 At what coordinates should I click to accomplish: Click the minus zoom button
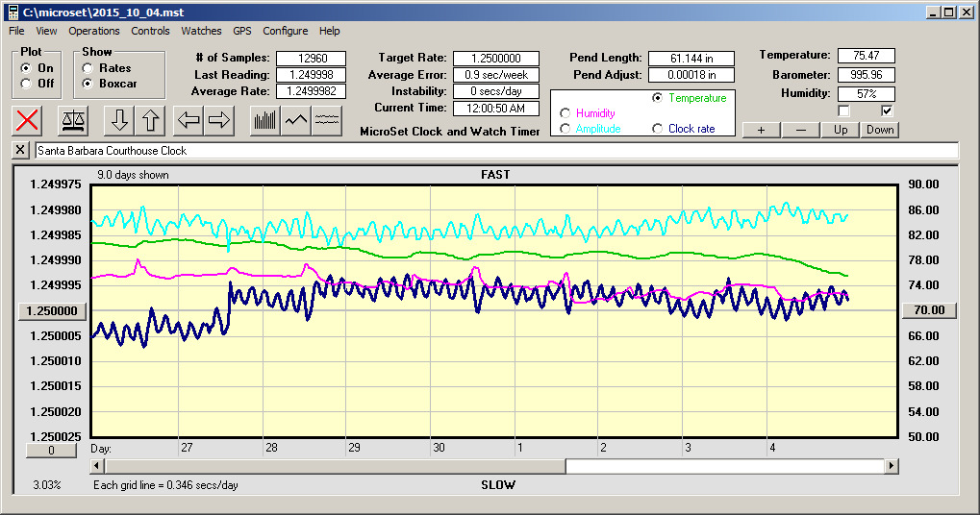801,129
